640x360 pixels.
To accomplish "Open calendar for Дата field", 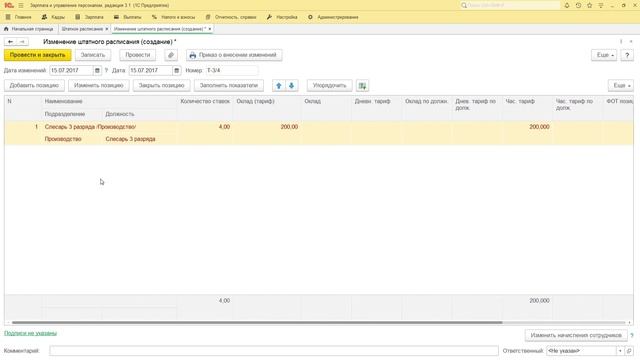I will (x=176, y=70).
